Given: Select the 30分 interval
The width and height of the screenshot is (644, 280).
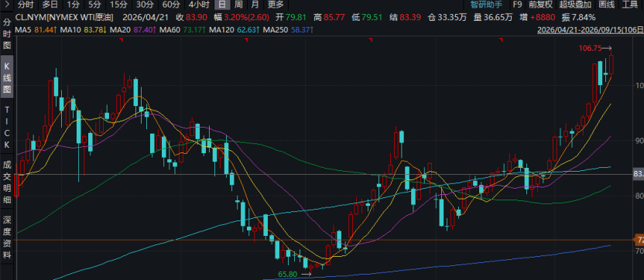Looking at the screenshot, I should pos(145,5).
